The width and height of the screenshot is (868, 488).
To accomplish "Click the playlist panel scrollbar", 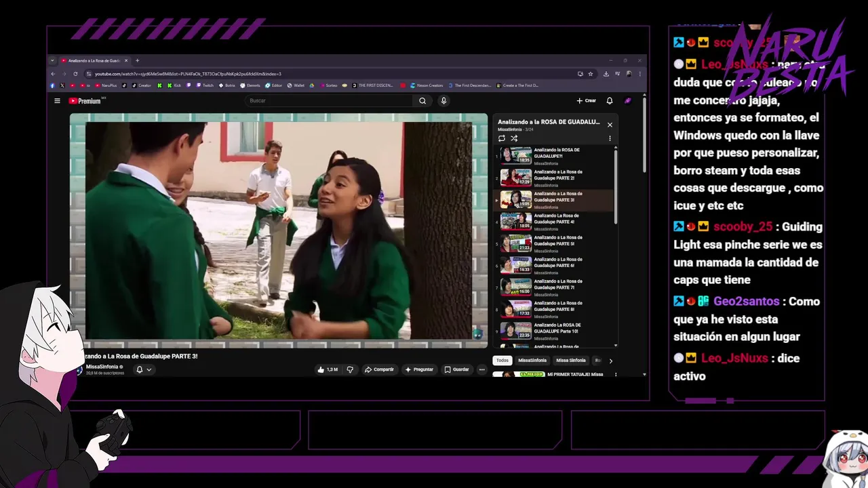I will tap(616, 186).
